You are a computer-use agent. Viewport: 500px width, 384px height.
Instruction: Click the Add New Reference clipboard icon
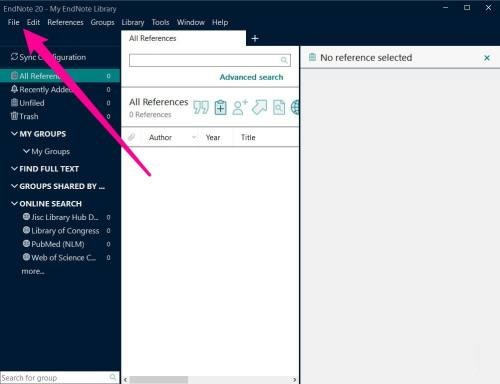(x=220, y=107)
